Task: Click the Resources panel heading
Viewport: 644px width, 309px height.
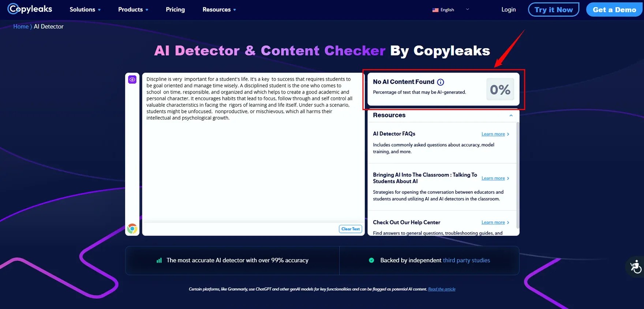Action: click(x=389, y=115)
